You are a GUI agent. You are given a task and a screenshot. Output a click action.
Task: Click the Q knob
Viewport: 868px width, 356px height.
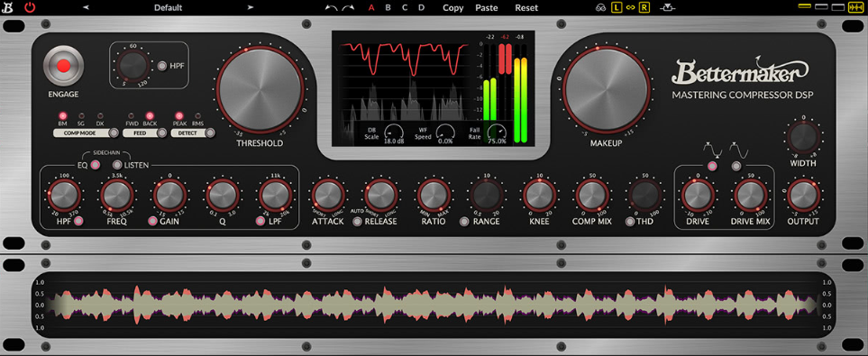tap(222, 195)
